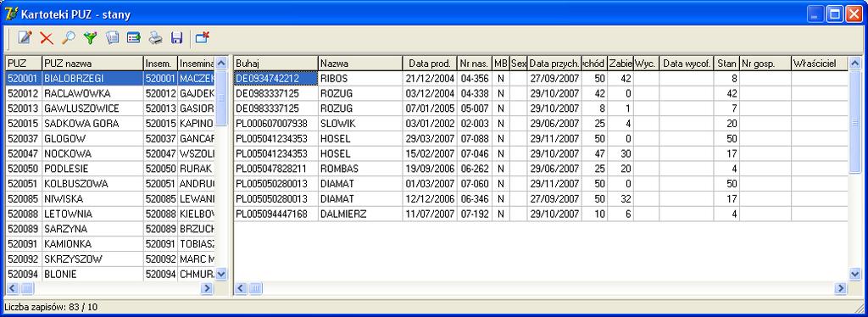Screen dimensions: 868x317
Task: Click the right table vertical scrollbar up arrow
Action: pos(854,63)
